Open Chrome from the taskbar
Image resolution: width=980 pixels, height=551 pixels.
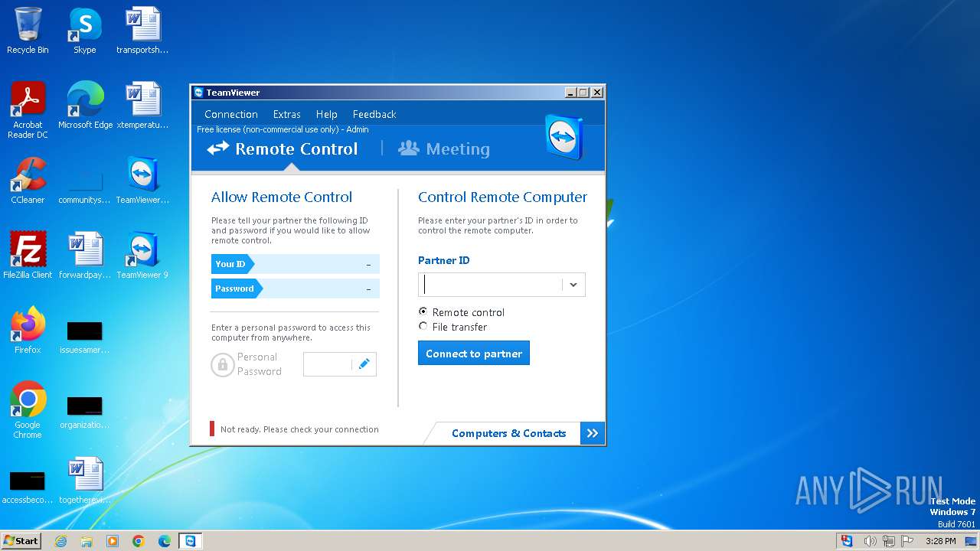139,541
